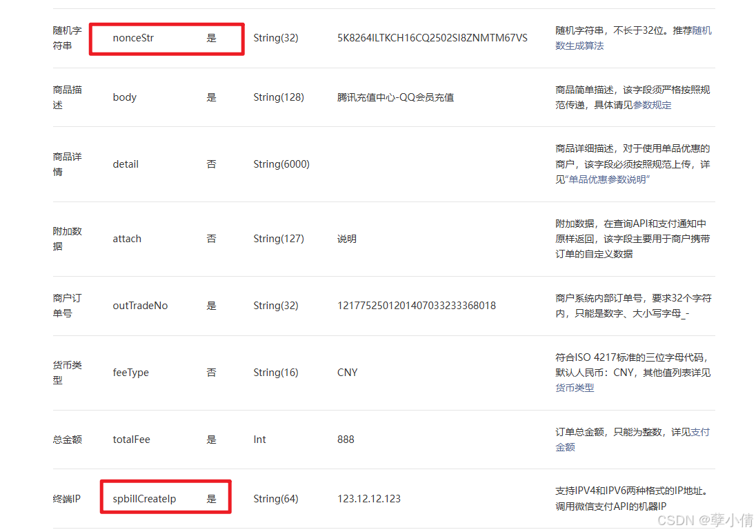The image size is (756, 532).
Task: Click the outTradeNo parameter name
Action: click(141, 305)
